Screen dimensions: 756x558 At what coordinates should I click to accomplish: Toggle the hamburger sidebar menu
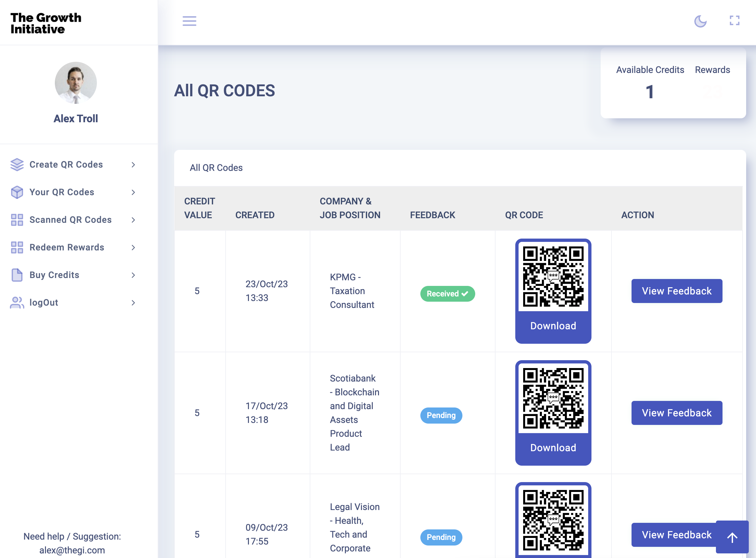tap(189, 21)
